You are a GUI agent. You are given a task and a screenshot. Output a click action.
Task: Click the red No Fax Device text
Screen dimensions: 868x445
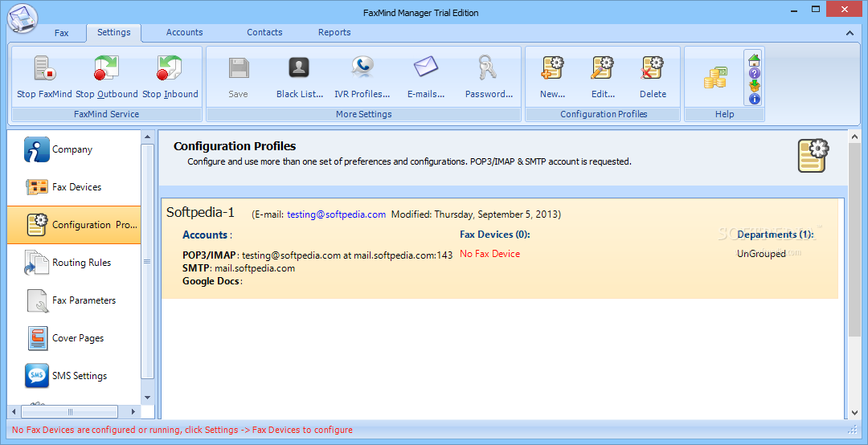pyautogui.click(x=490, y=254)
